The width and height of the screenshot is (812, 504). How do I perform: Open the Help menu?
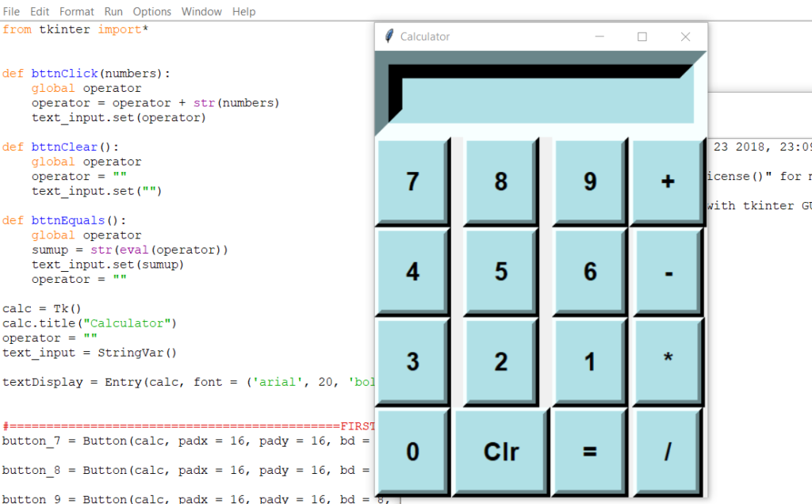(x=243, y=11)
